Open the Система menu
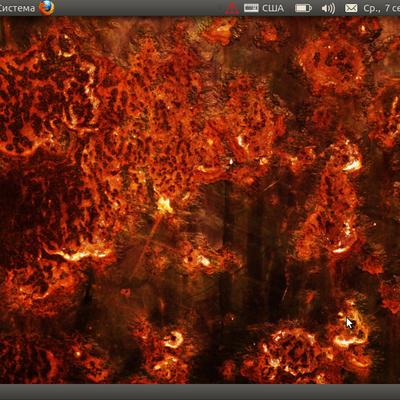Image resolution: width=400 pixels, height=400 pixels. (x=17, y=8)
